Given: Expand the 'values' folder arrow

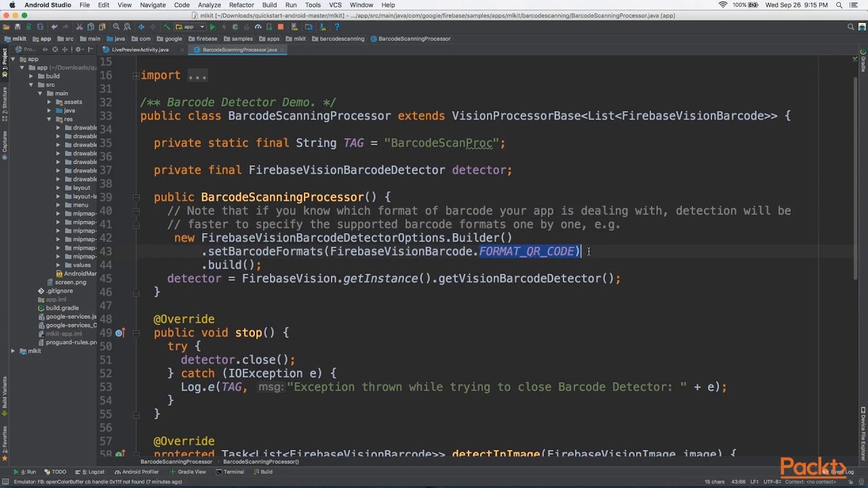Looking at the screenshot, I should pos(58,265).
